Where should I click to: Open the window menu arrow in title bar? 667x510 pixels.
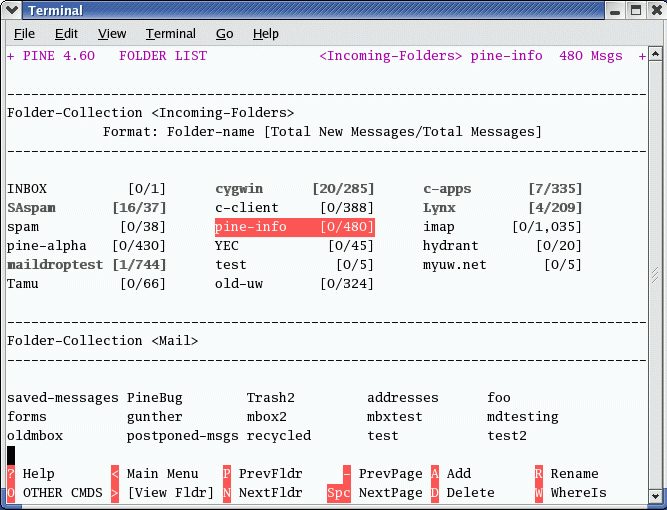point(11,10)
